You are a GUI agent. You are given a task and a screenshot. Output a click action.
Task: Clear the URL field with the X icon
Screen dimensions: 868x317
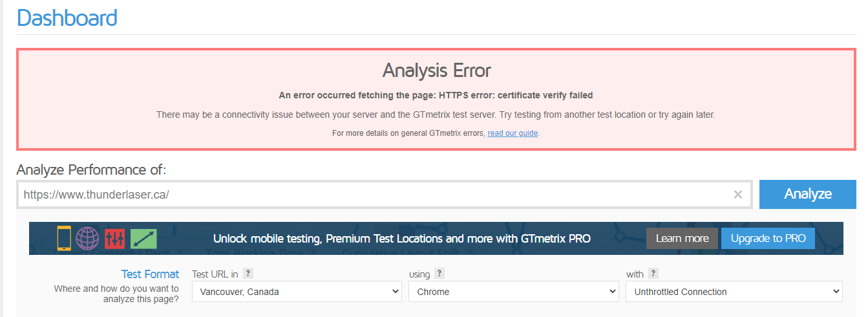(738, 195)
